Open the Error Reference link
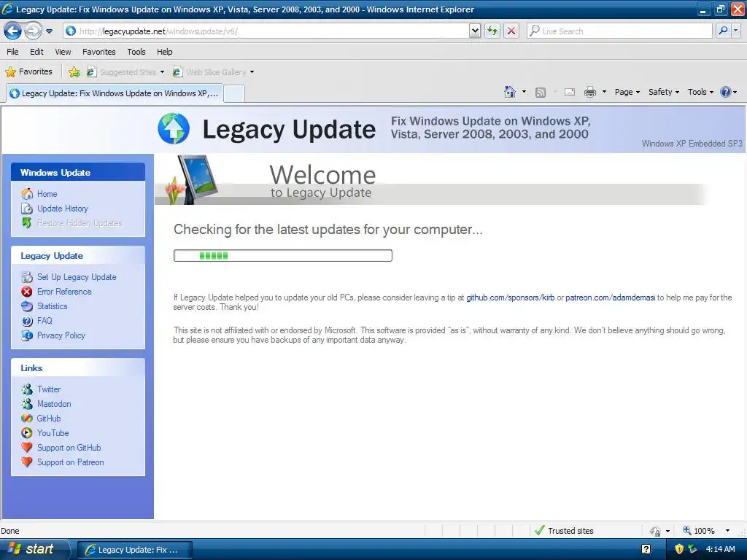This screenshot has height=560, width=747. point(64,292)
